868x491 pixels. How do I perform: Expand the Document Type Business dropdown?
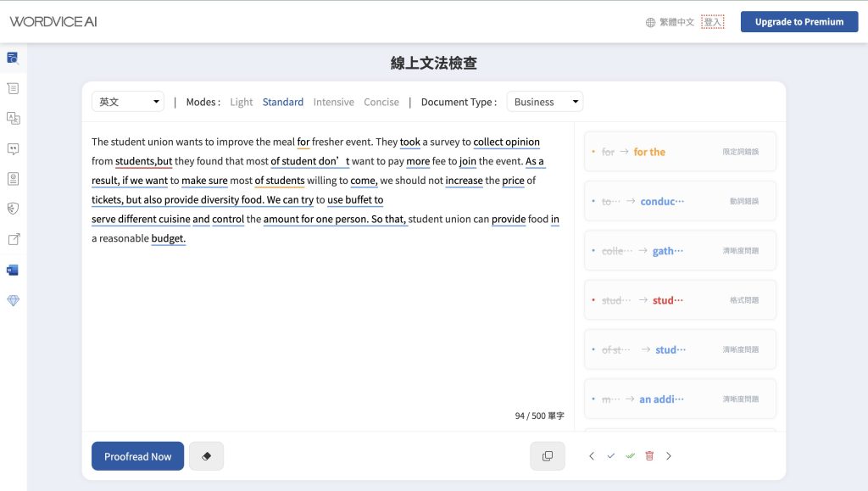pyautogui.click(x=544, y=102)
